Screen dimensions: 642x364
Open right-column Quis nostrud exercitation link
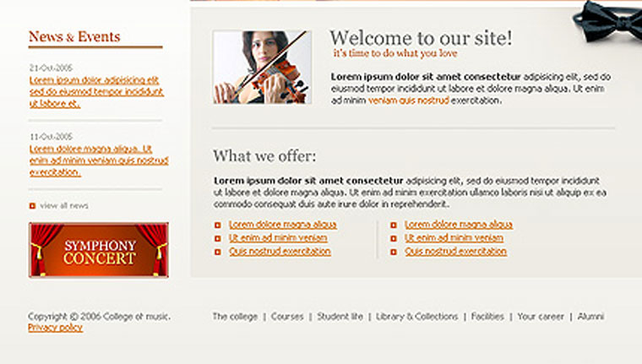click(x=455, y=252)
